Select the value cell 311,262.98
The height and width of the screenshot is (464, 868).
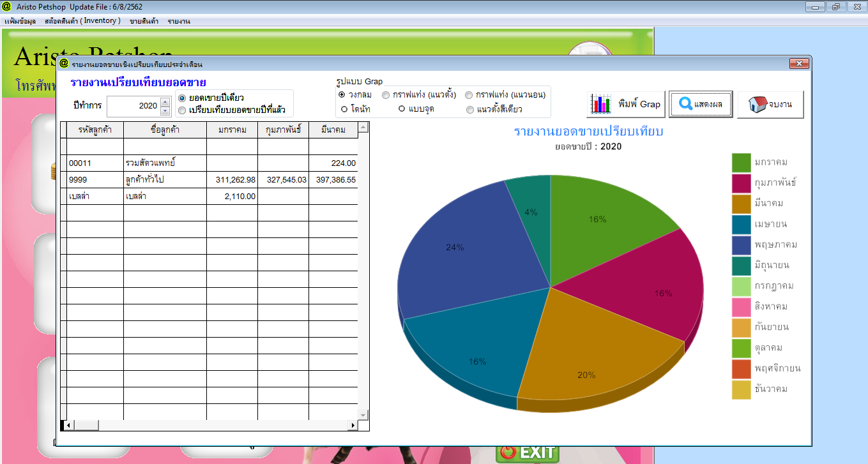pos(232,180)
